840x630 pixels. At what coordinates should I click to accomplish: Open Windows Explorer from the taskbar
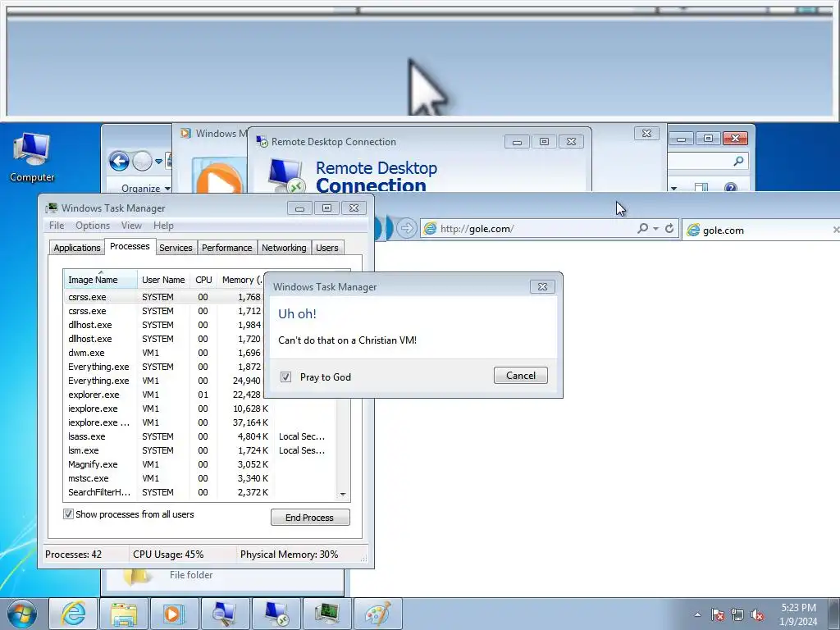click(x=124, y=614)
